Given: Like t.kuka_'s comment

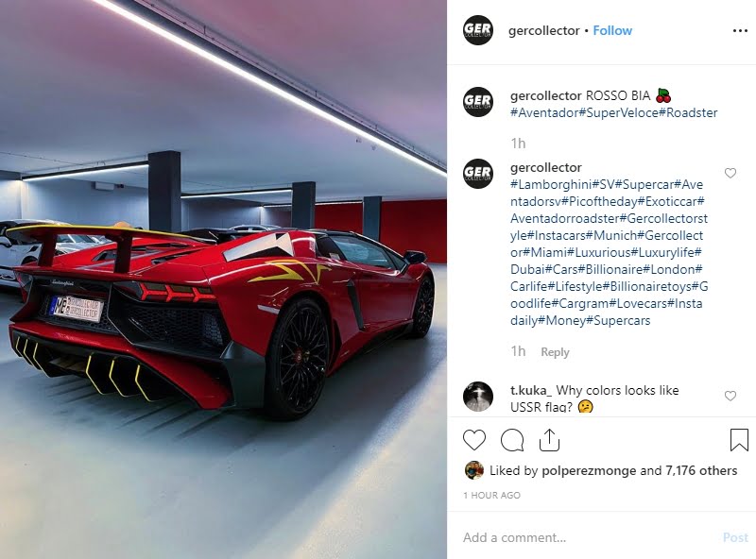Looking at the screenshot, I should pyautogui.click(x=730, y=396).
